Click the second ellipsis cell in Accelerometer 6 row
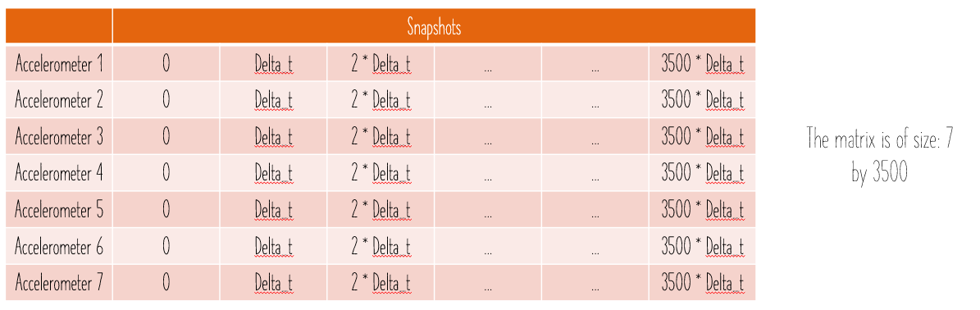980x310 pixels. point(595,246)
